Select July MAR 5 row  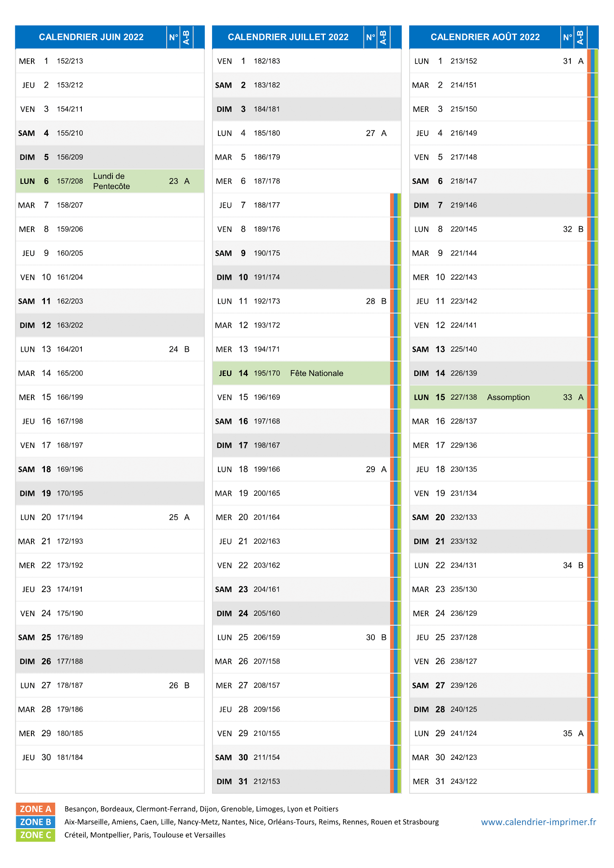click(x=307, y=157)
